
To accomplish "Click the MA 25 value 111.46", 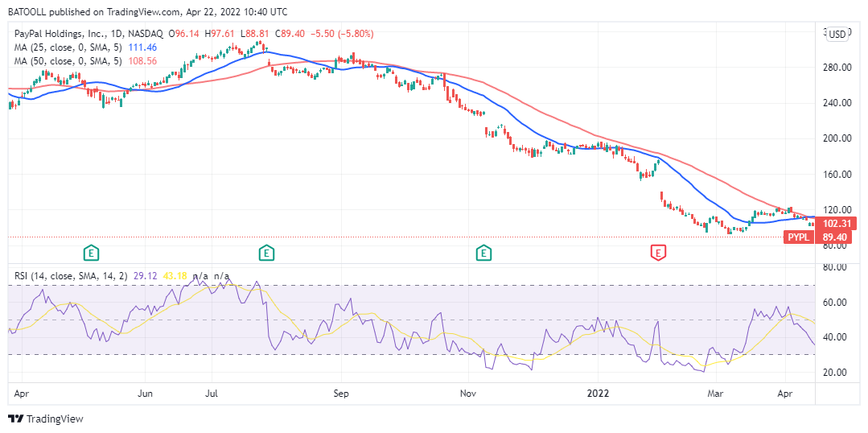I will tap(142, 47).
